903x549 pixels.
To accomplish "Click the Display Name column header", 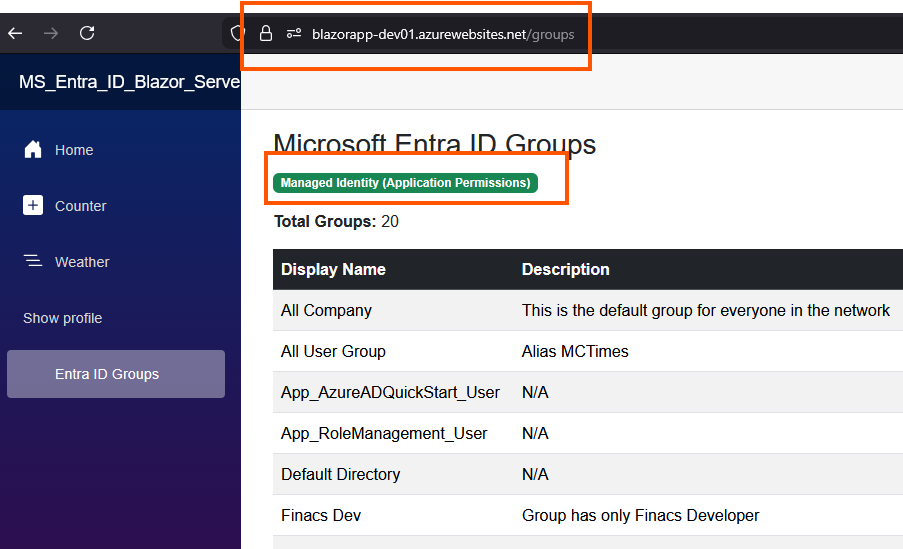I will tap(333, 269).
